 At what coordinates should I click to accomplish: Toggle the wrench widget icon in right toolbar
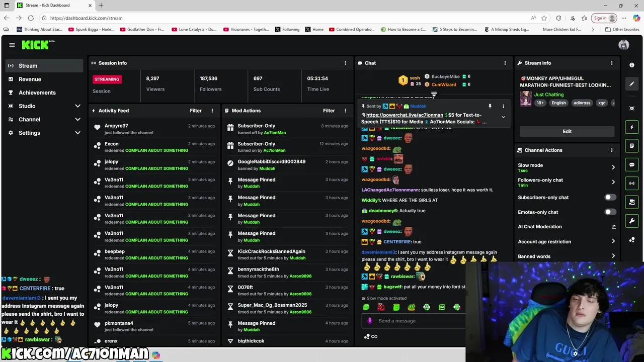632,221
